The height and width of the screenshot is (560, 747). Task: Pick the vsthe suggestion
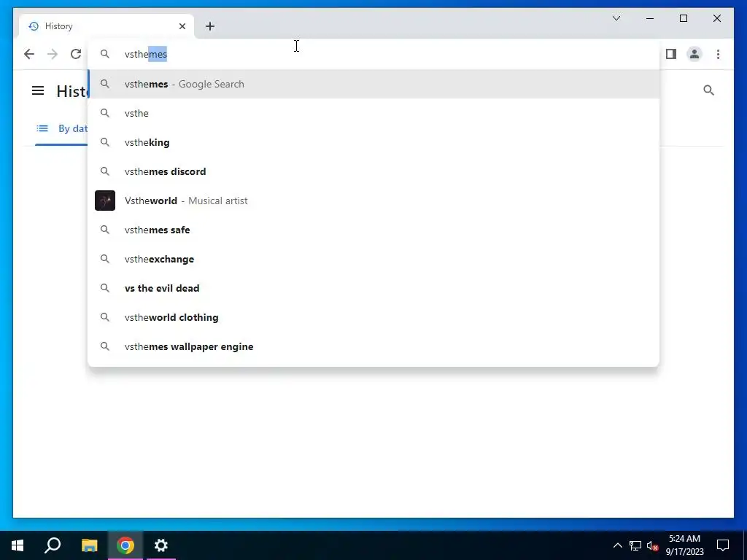tap(373, 113)
